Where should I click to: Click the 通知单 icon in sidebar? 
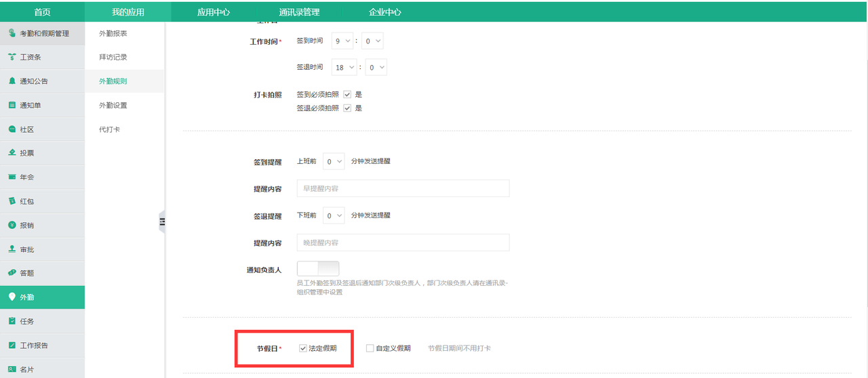(x=12, y=106)
